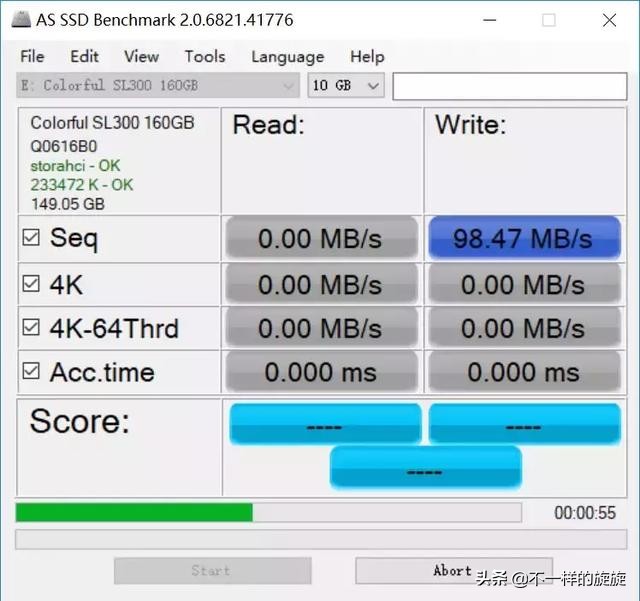The image size is (640, 601).
Task: Expand the Colorful SL300 160GB drive selector
Action: click(158, 85)
